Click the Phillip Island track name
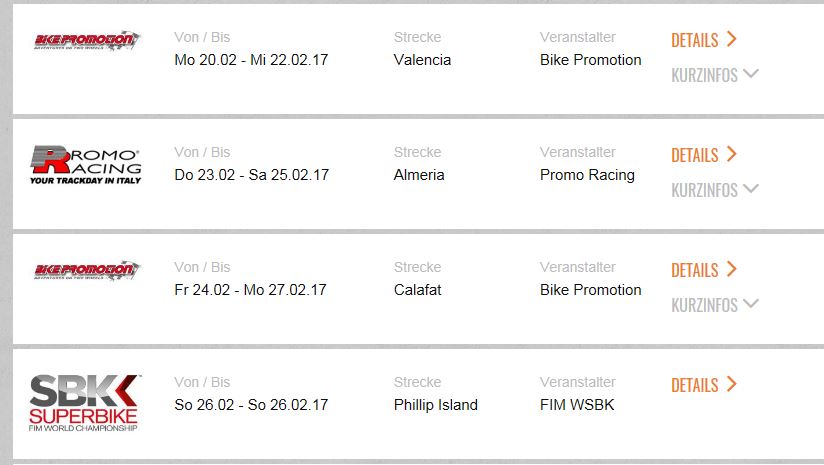The image size is (824, 465). coord(436,405)
